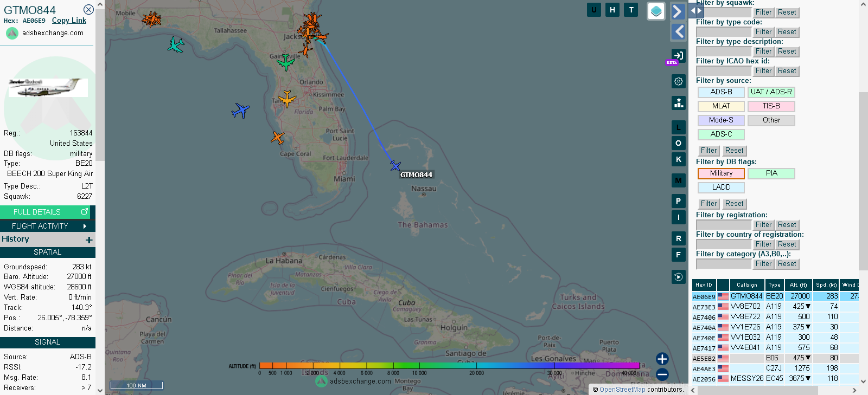Select the blue aircraft over the Gulf
Image resolution: width=868 pixels, height=395 pixels.
pos(240,111)
